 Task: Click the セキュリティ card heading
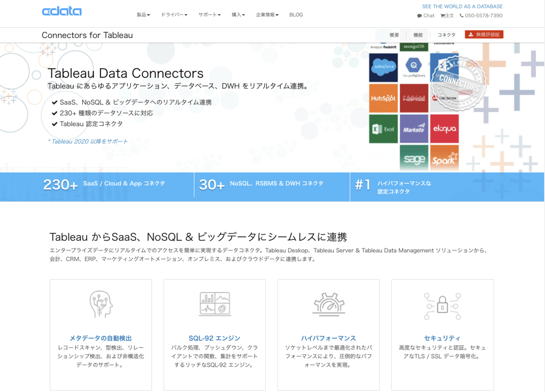(442, 338)
